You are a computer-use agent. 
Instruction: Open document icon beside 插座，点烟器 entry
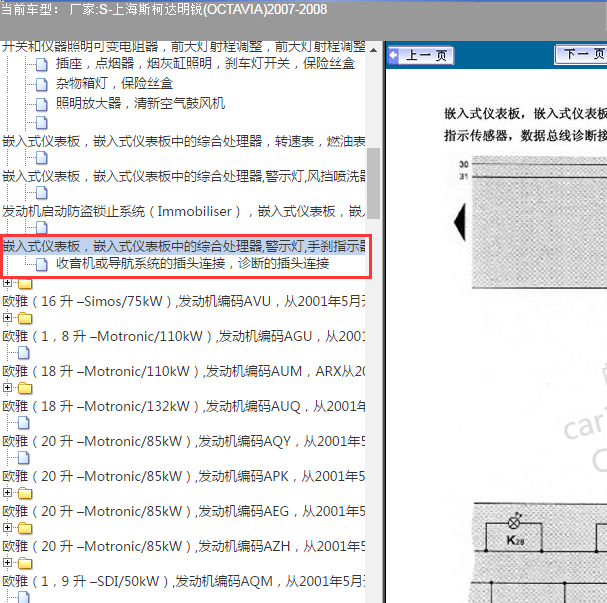tap(41, 64)
